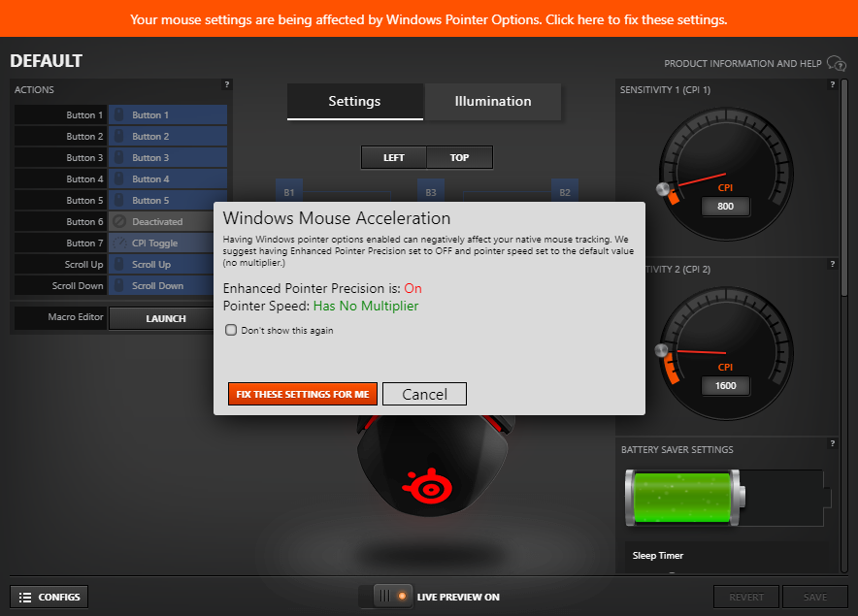The width and height of the screenshot is (858, 616).
Task: Click the mouse icon in Button 5 action
Action: pyautogui.click(x=118, y=200)
